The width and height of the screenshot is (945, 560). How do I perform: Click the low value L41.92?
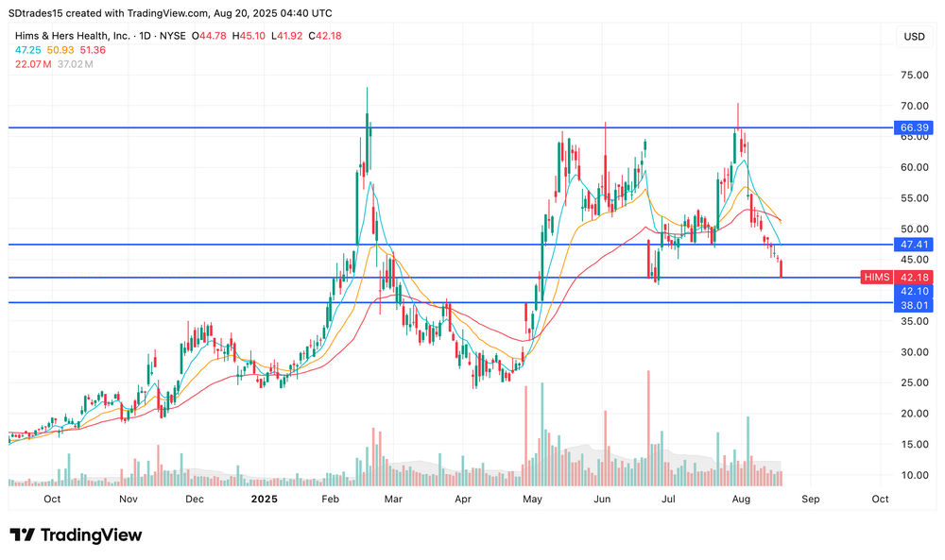coord(287,36)
